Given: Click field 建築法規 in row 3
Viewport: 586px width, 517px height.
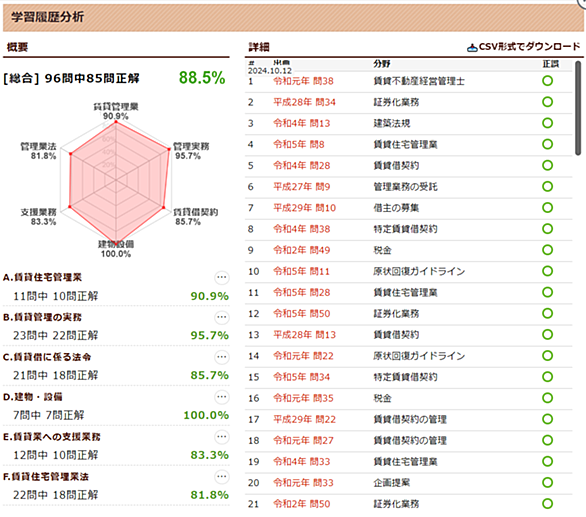Looking at the screenshot, I should [392, 123].
